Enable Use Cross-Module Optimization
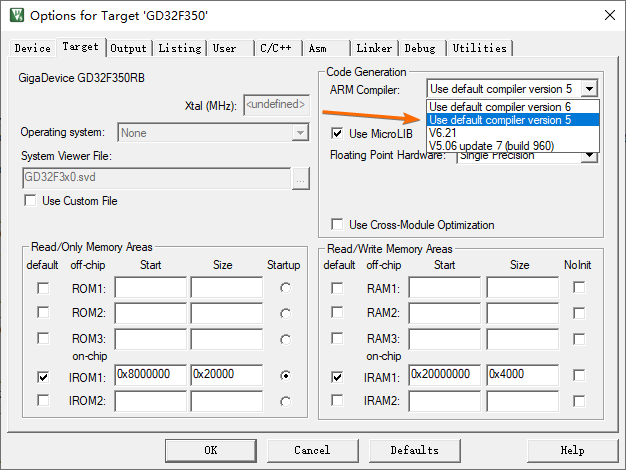The width and height of the screenshot is (626, 470). click(x=337, y=224)
